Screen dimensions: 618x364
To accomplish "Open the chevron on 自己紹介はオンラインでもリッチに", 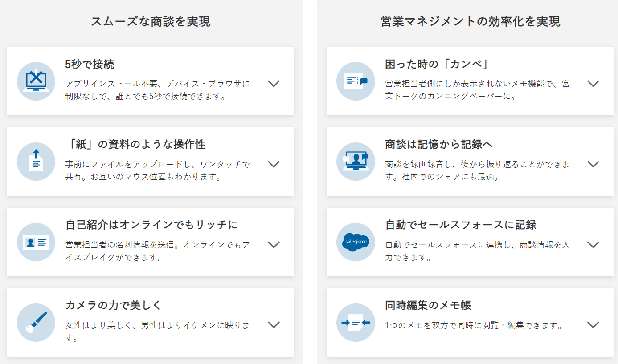I will click(x=274, y=244).
